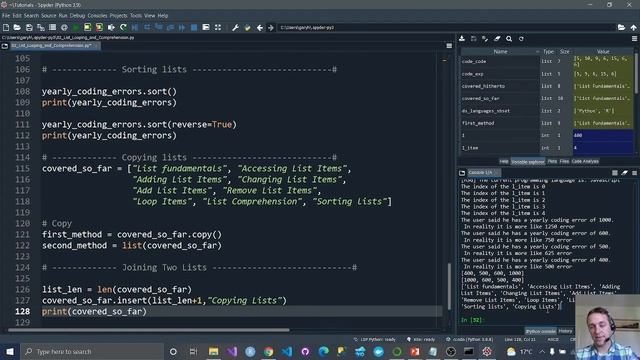Change to parent directory up-arrow icon

click(x=633, y=27)
